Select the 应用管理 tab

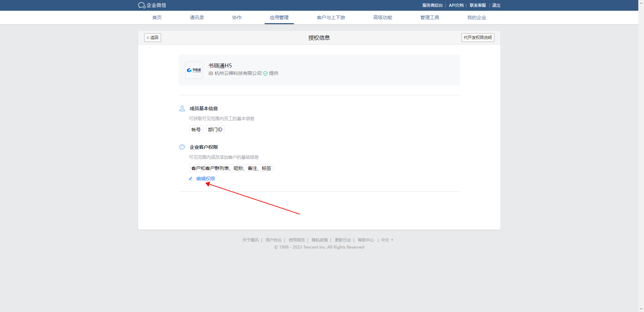click(x=279, y=17)
